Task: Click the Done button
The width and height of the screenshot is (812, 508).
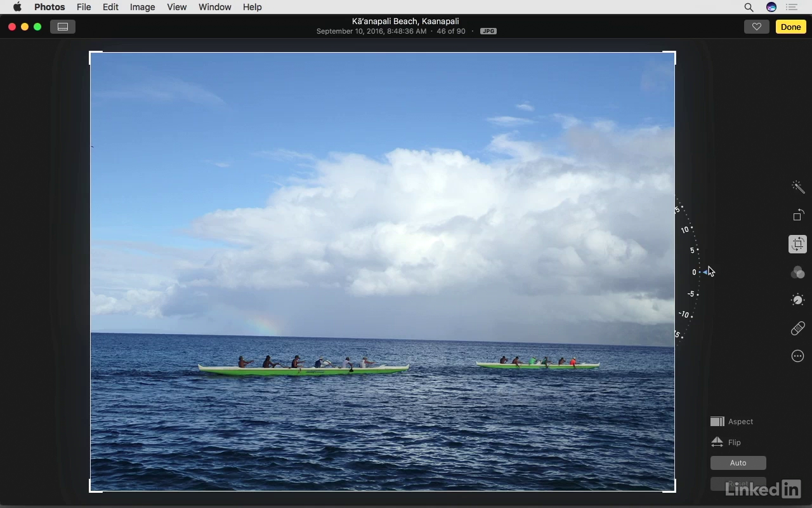Action: point(790,27)
